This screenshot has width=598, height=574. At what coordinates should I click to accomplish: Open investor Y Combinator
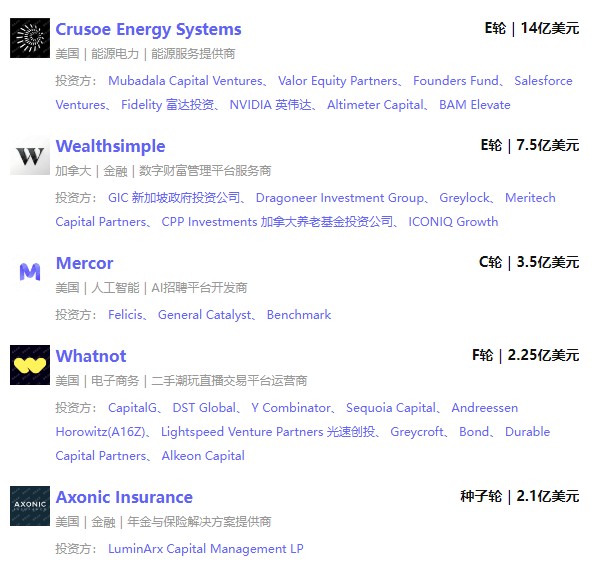tap(291, 408)
